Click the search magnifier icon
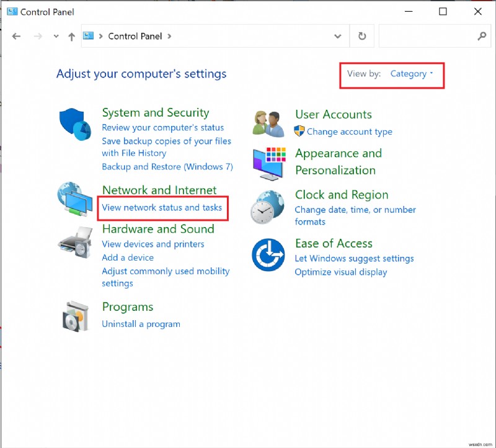The image size is (496, 448). pyautogui.click(x=482, y=36)
